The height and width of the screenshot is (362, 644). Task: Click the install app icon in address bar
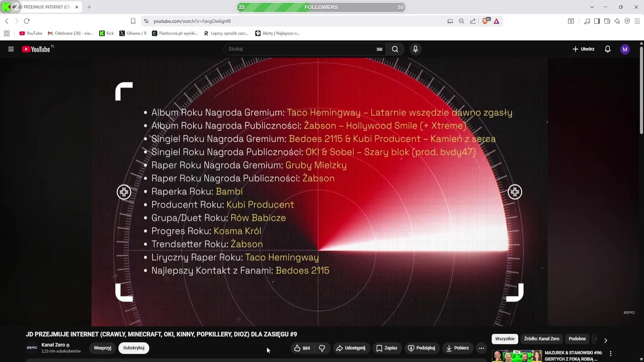tap(450, 21)
